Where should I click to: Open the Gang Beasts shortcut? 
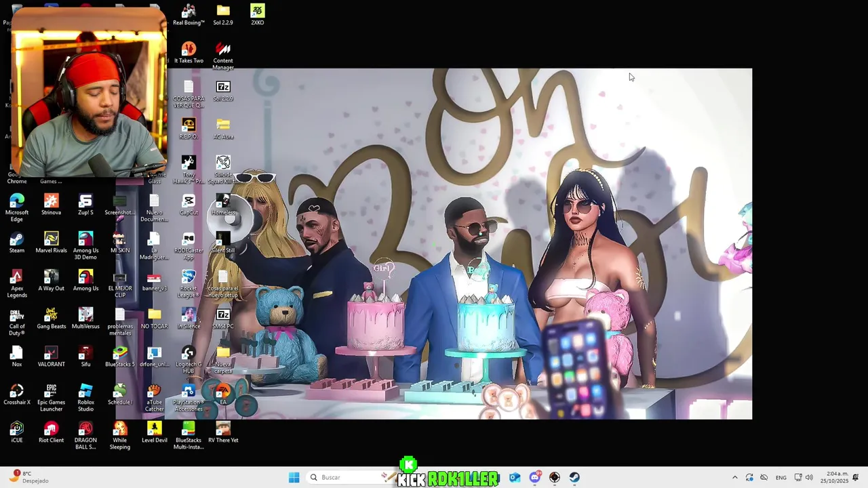(51, 319)
